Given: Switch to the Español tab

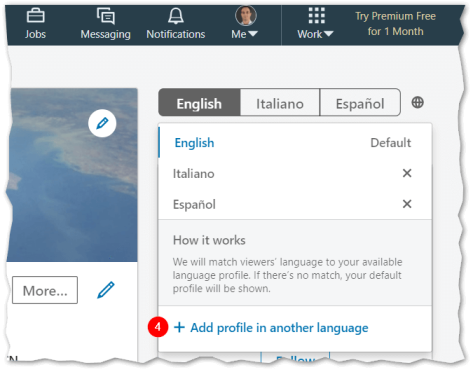Looking at the screenshot, I should (360, 103).
